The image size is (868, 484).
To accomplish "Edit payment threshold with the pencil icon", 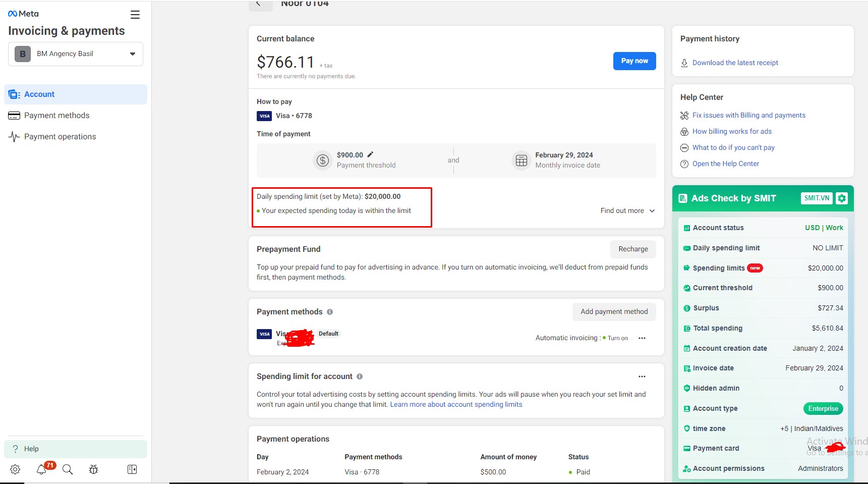I will (x=370, y=154).
